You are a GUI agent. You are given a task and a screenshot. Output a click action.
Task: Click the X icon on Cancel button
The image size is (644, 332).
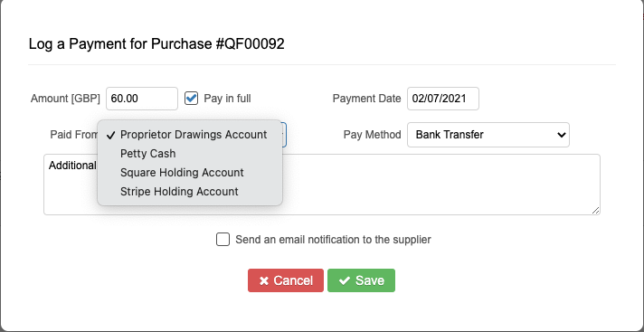(264, 280)
